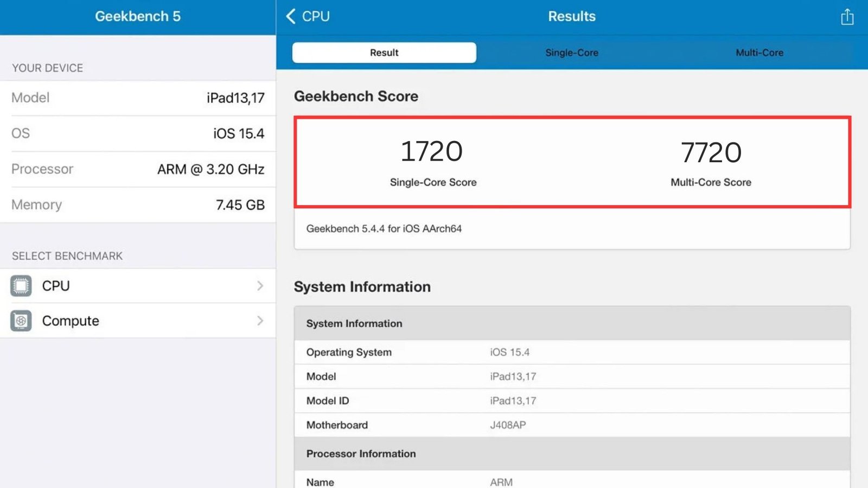Viewport: 868px width, 488px height.
Task: Tap the Model row label in table
Action: pyautogui.click(x=321, y=376)
